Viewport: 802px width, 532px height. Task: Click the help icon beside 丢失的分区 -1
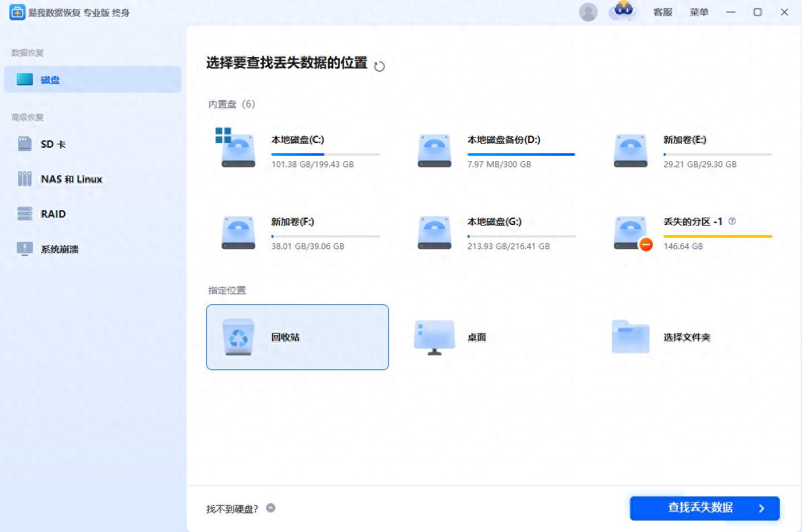tap(731, 220)
